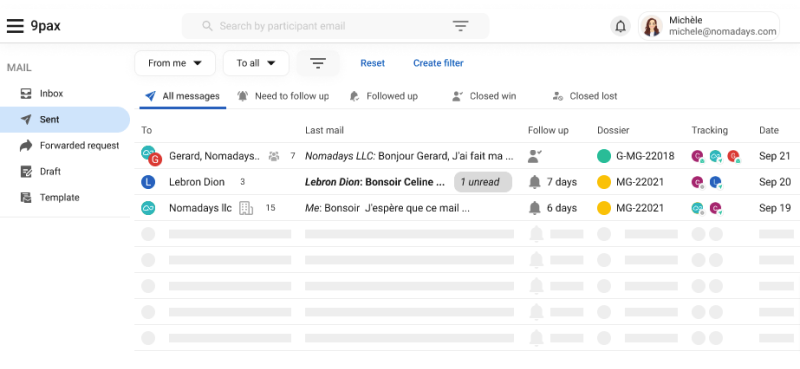Click the message preview starting Me: Bonsoir
The width and height of the screenshot is (800, 369).
tap(387, 208)
